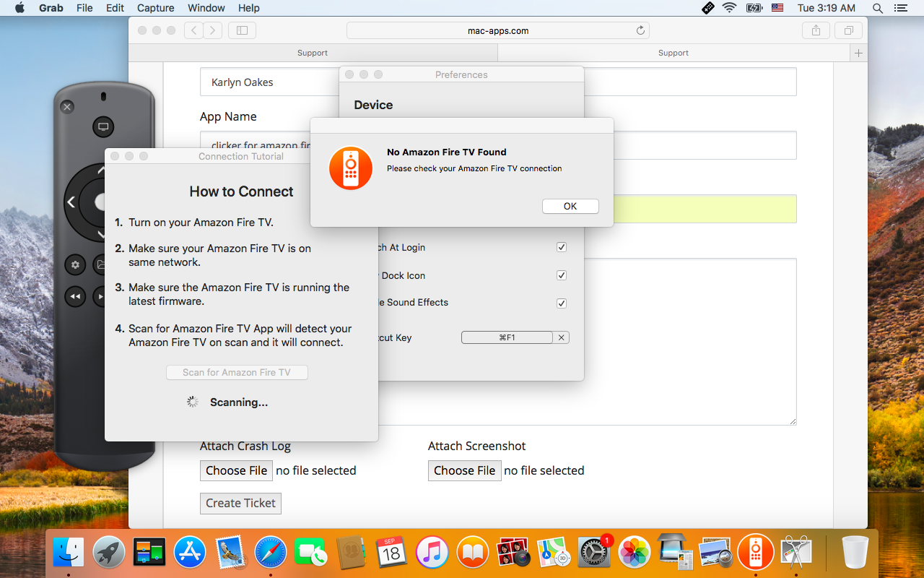Open the Calendar Dock icon
Screen dimensions: 924x578
point(392,553)
